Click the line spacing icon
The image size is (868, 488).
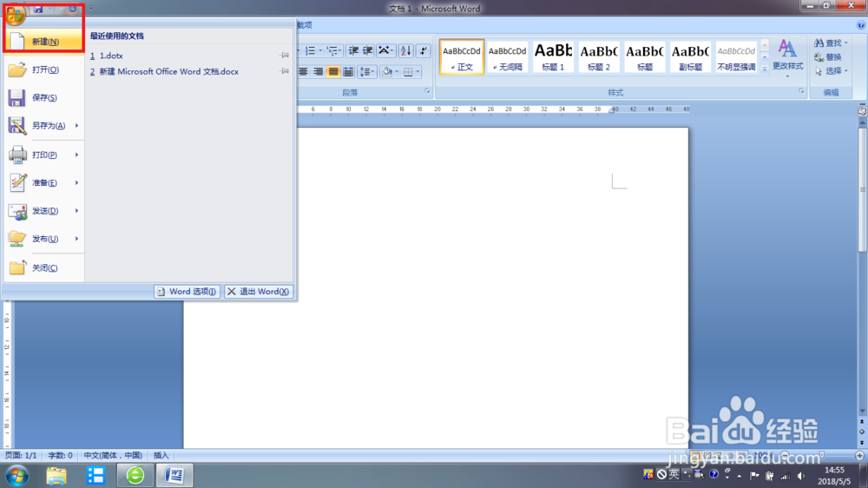(x=365, y=71)
